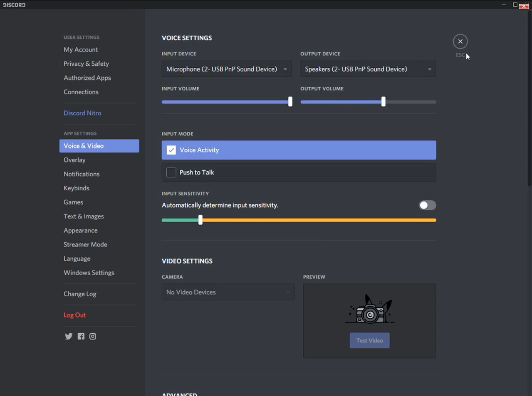The width and height of the screenshot is (532, 396).
Task: Click the 'APP SETTINGS' sidebar header
Action: pyautogui.click(x=80, y=133)
